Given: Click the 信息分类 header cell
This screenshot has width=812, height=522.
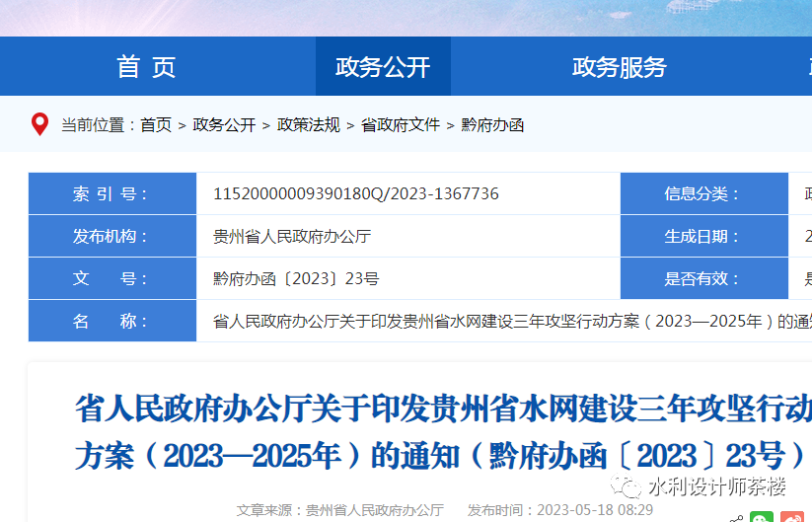Looking at the screenshot, I should point(704,193).
